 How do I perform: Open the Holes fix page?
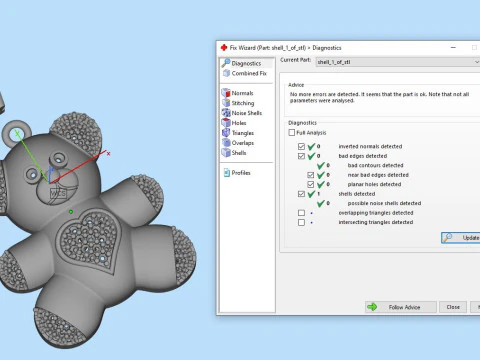[239, 123]
